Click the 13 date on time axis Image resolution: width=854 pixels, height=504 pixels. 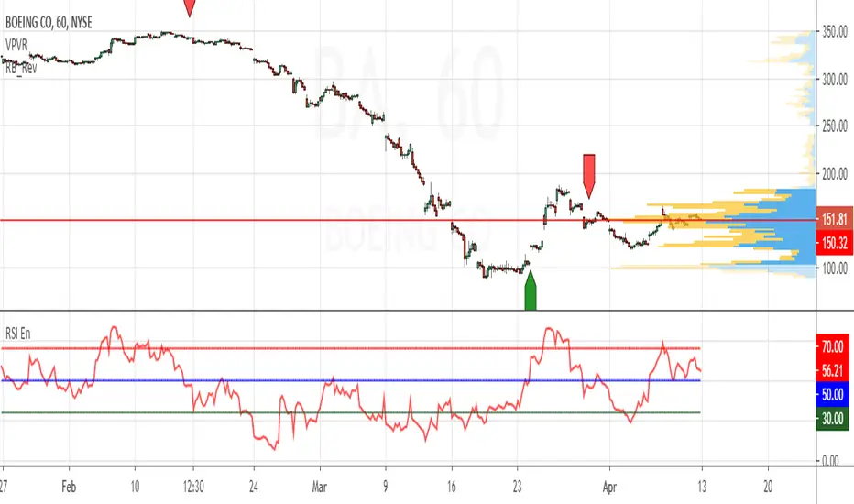click(x=702, y=487)
